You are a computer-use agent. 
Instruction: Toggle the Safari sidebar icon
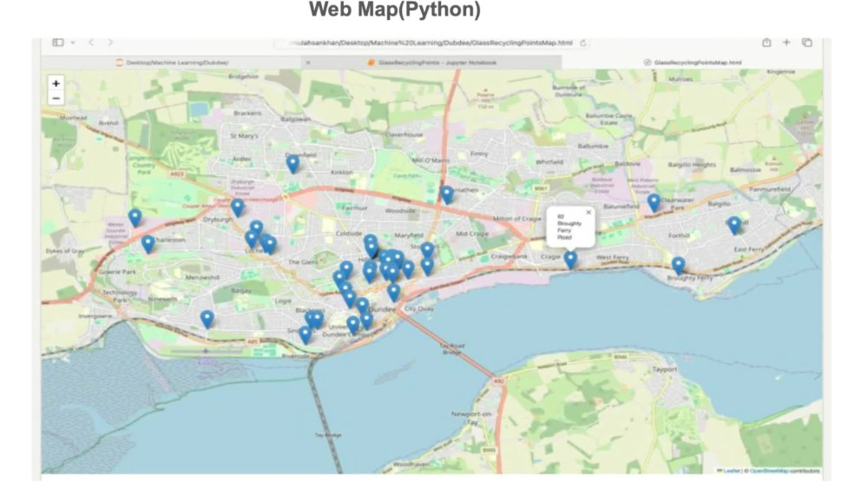[x=57, y=42]
